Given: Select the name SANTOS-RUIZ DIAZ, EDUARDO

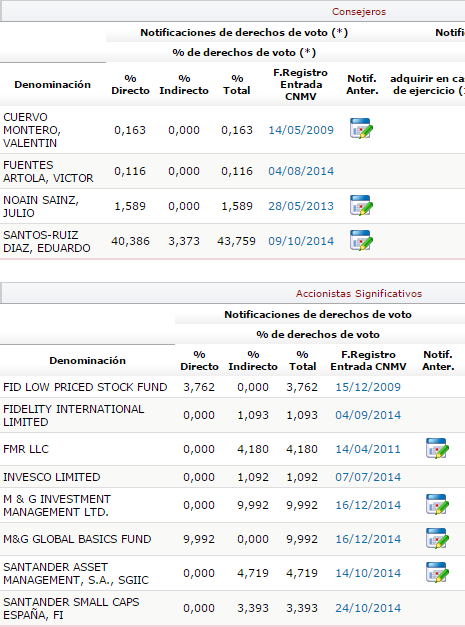Looking at the screenshot, I should tap(47, 242).
